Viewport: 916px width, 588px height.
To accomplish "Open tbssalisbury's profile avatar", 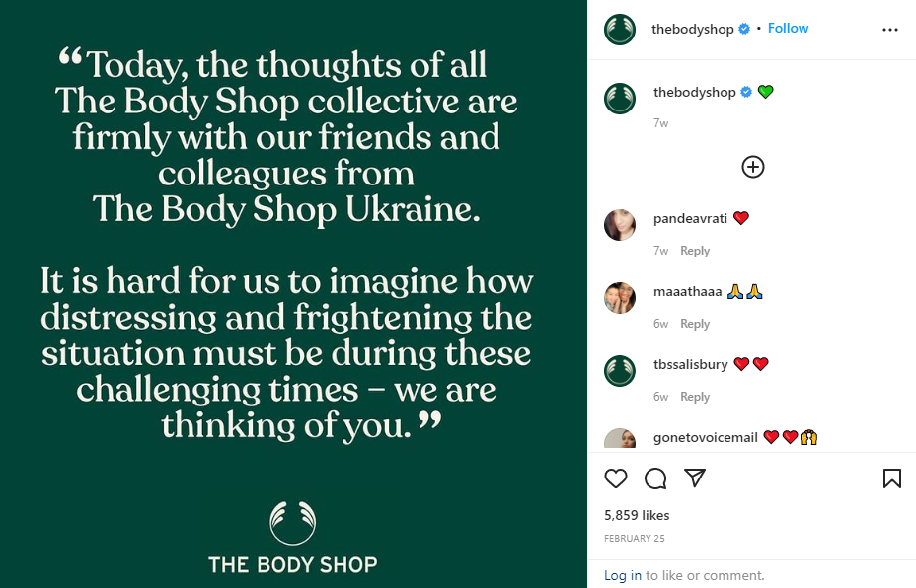I will pos(620,371).
